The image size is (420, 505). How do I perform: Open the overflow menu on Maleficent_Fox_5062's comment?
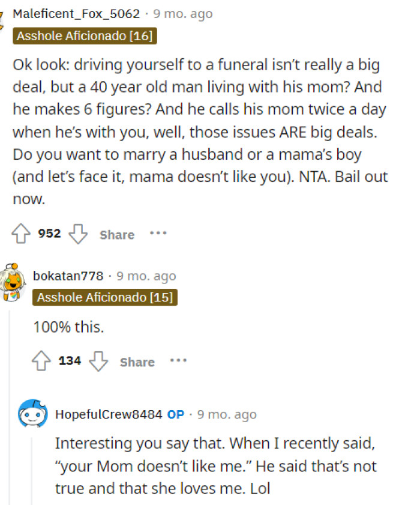[x=158, y=234]
